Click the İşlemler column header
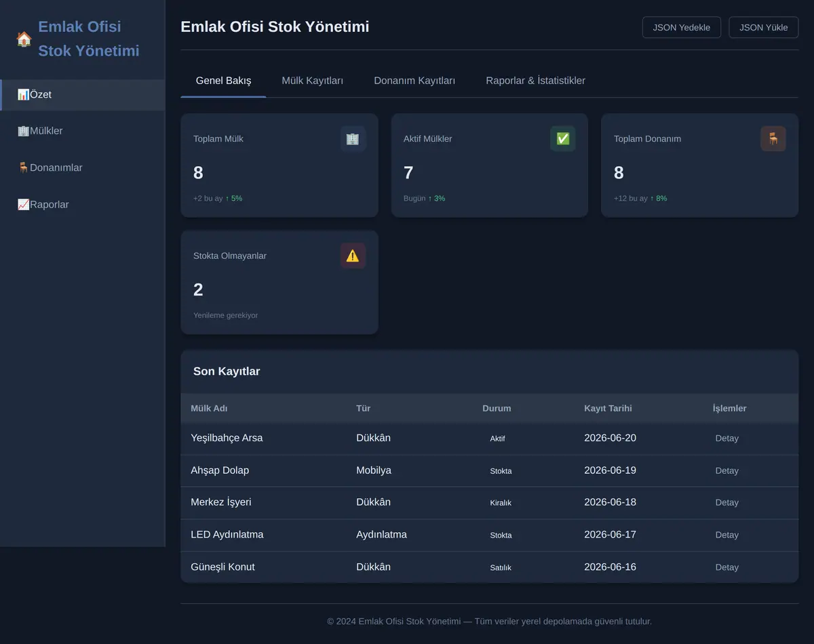 729,409
